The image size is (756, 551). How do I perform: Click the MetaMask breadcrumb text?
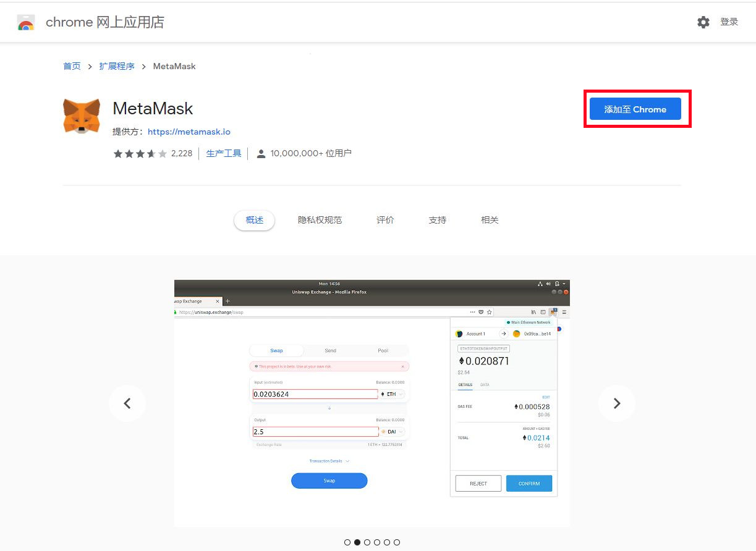tap(174, 66)
